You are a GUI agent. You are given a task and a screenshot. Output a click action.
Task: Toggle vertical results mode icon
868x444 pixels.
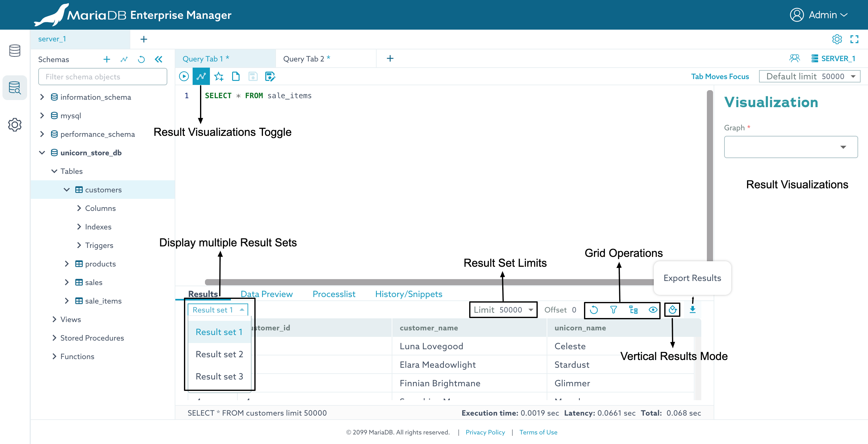(672, 309)
